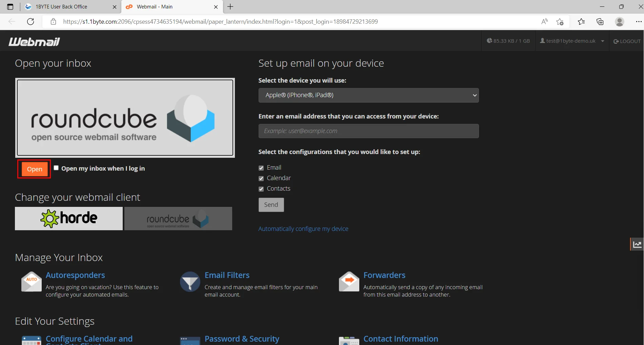Image resolution: width=644 pixels, height=345 pixels.
Task: Open Configure Calendar and Contacts link
Action: (89, 340)
